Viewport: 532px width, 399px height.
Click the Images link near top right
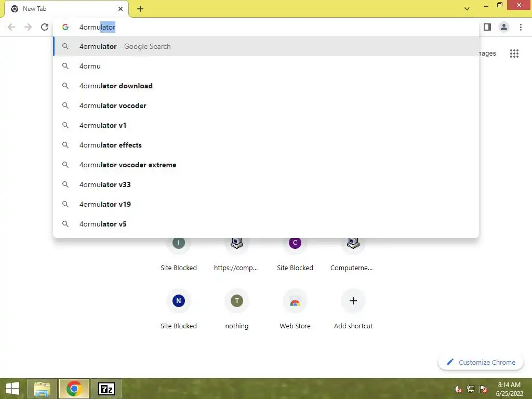pyautogui.click(x=487, y=54)
